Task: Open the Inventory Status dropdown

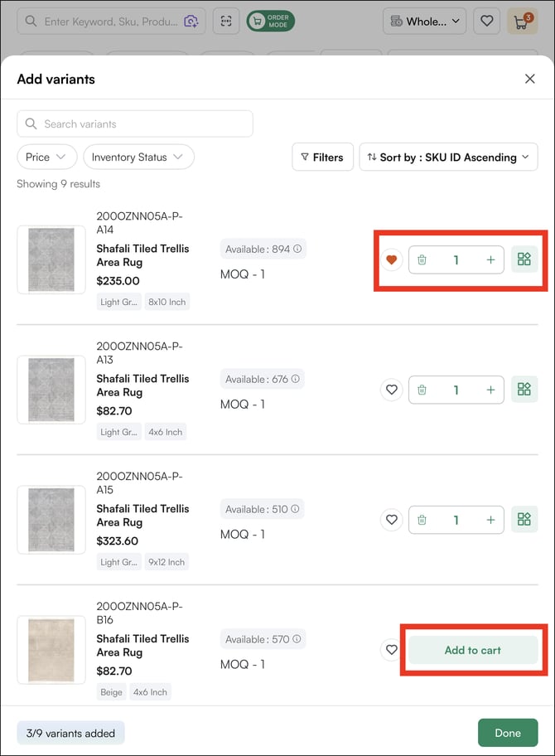Action: (x=138, y=157)
